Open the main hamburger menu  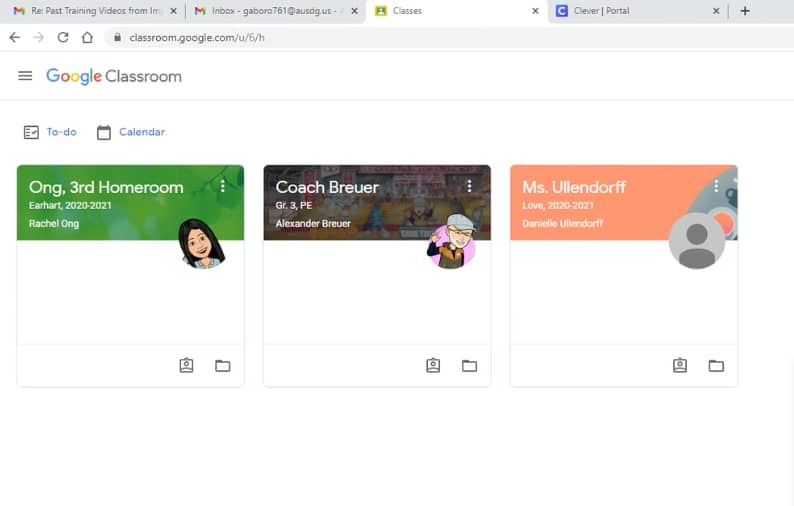tap(25, 76)
